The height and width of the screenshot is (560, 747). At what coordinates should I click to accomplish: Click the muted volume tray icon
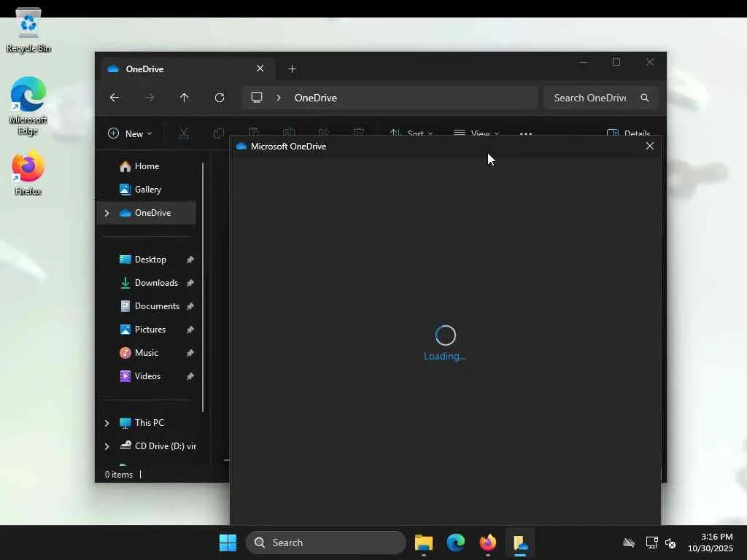[671, 542]
